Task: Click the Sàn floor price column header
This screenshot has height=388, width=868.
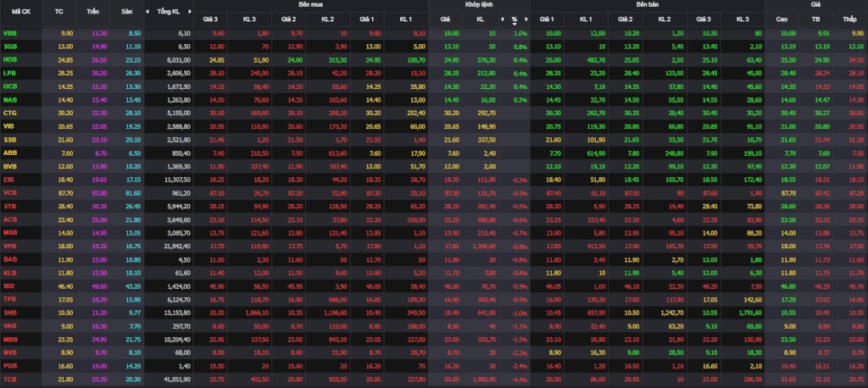Action: click(126, 12)
